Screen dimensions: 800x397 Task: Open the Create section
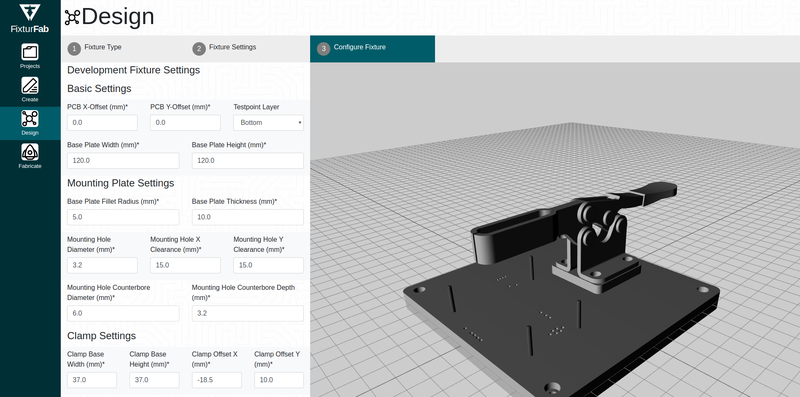pos(30,89)
